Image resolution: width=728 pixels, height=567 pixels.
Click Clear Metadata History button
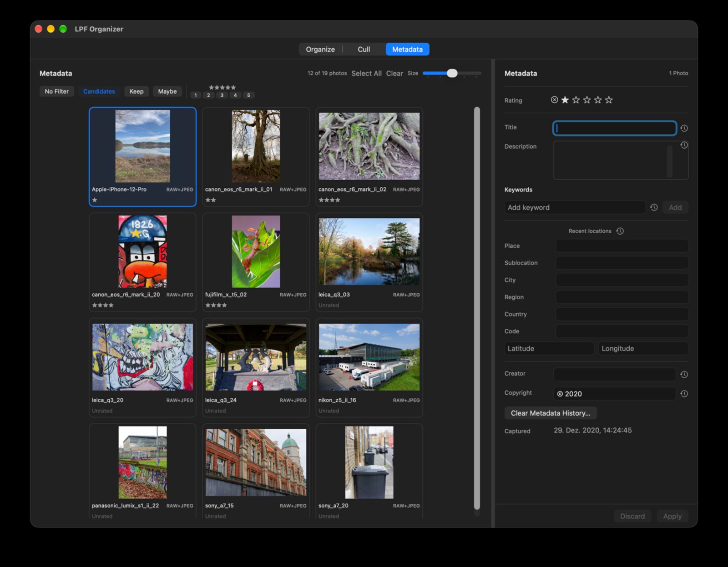(x=551, y=413)
